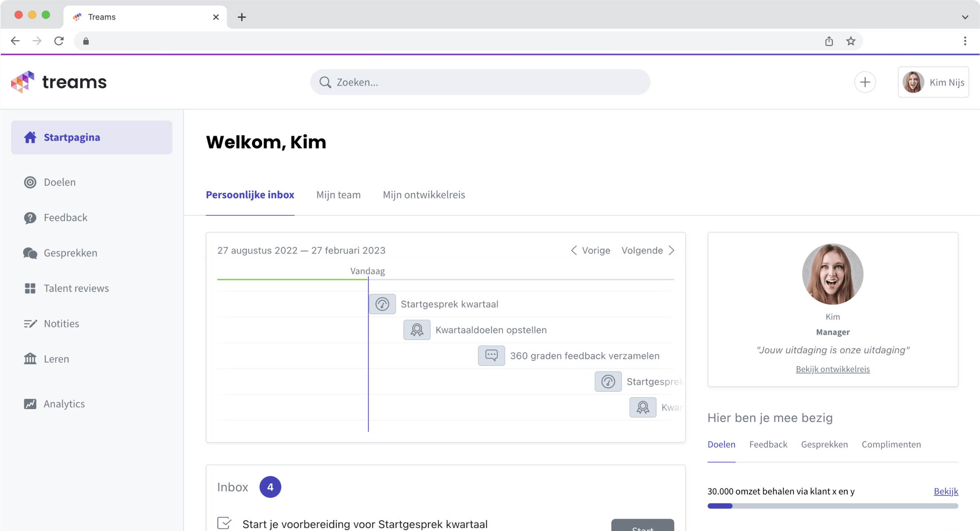Go to Vorige period with left chevron
The image size is (980, 531).
pos(574,250)
